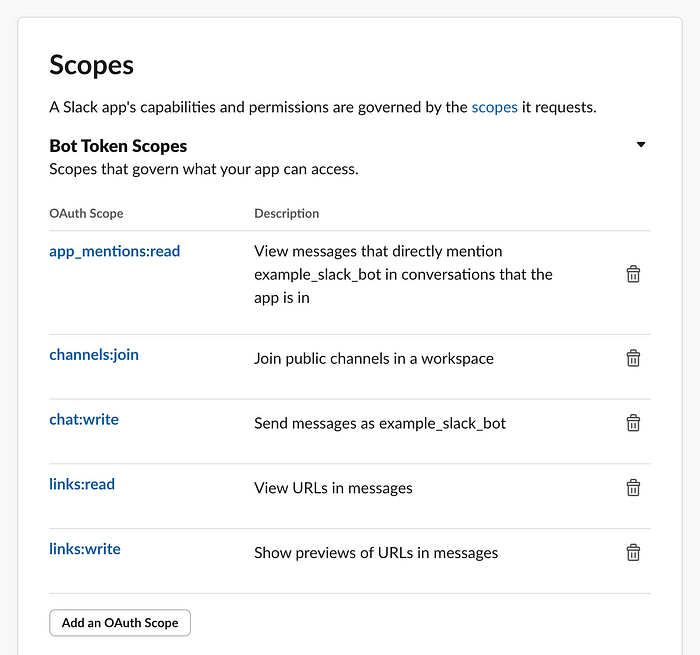This screenshot has height=655, width=700.
Task: Click the Add an OAuth Scope button
Action: point(120,622)
